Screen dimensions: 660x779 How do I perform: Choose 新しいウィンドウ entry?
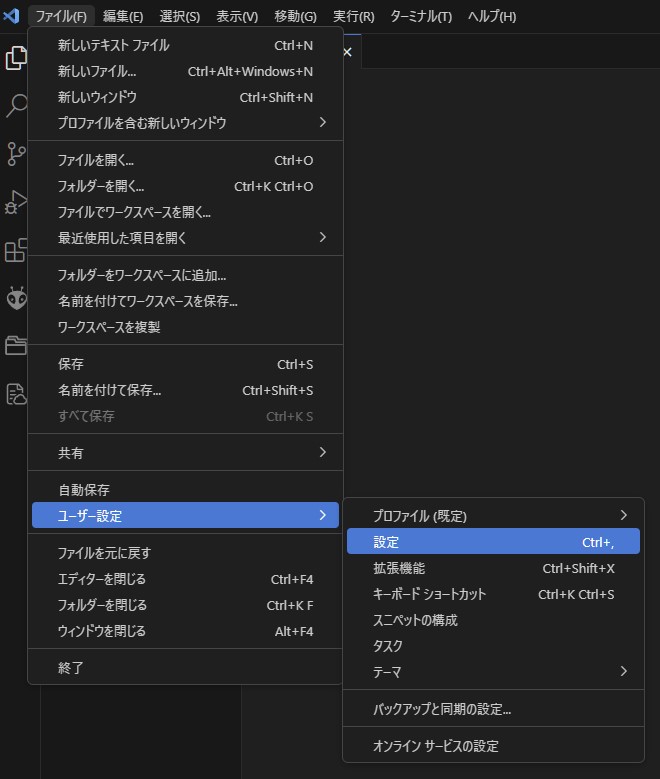[185, 97]
